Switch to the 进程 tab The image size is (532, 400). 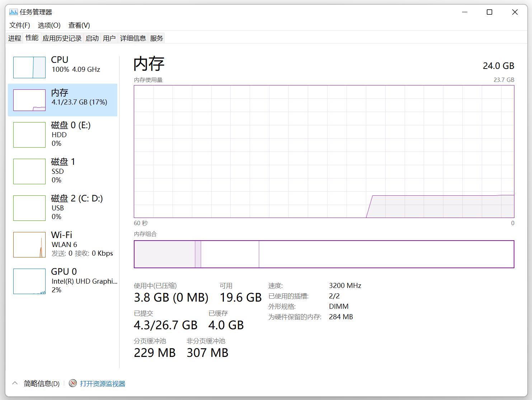coord(15,38)
